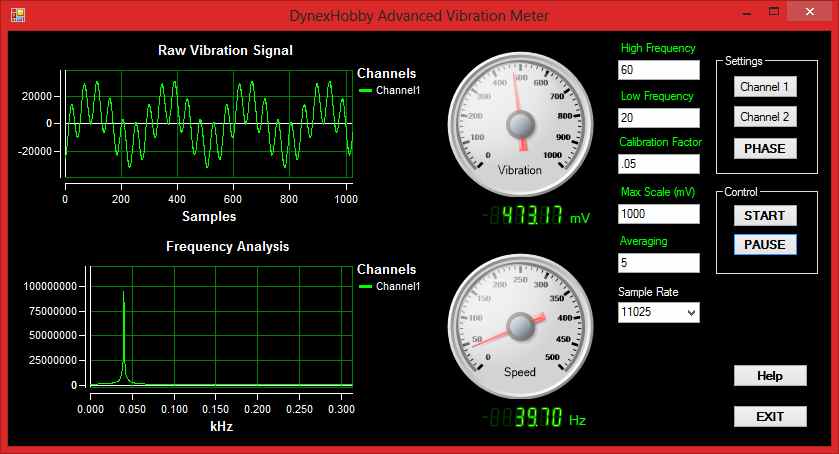Click the Frequency Analysis title
Screen dimensions: 839x454
pyautogui.click(x=227, y=246)
